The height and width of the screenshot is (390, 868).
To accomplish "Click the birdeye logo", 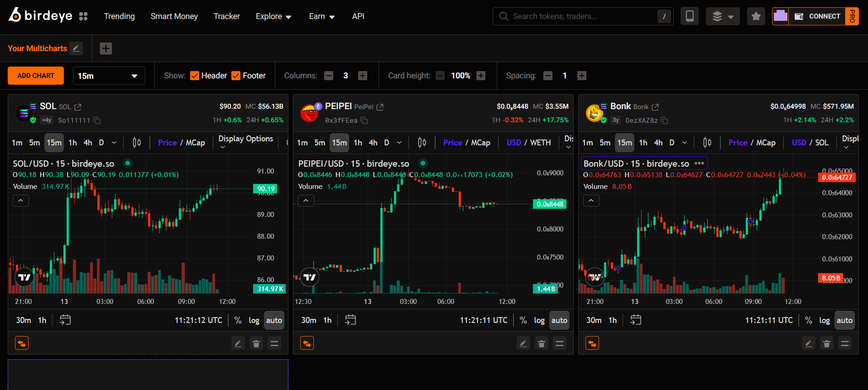I will pos(40,16).
